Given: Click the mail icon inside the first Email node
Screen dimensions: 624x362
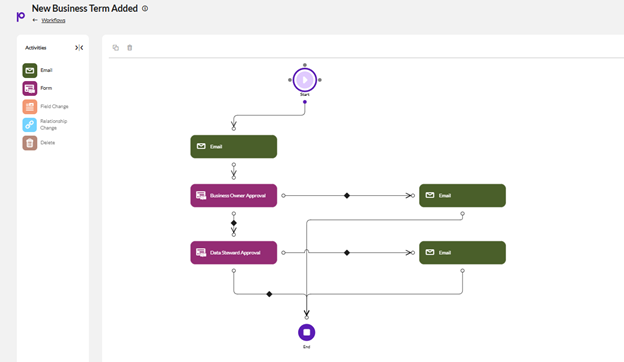Looking at the screenshot, I should 201,146.
